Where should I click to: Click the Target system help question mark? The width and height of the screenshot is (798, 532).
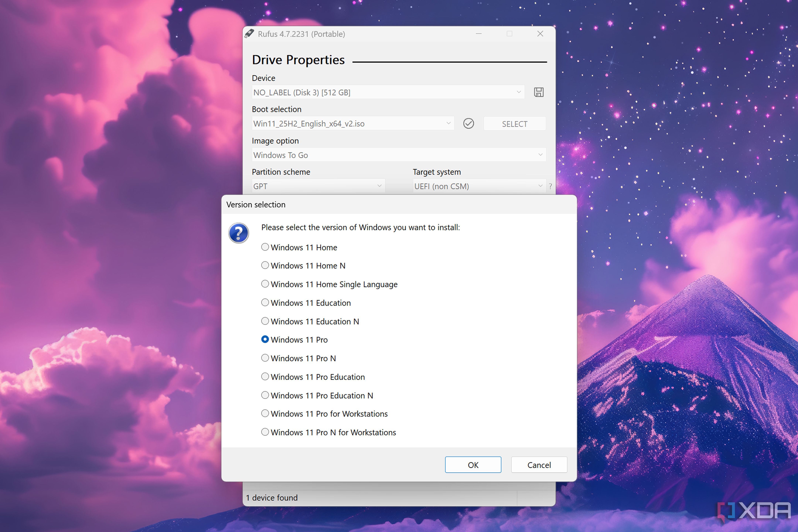tap(550, 186)
